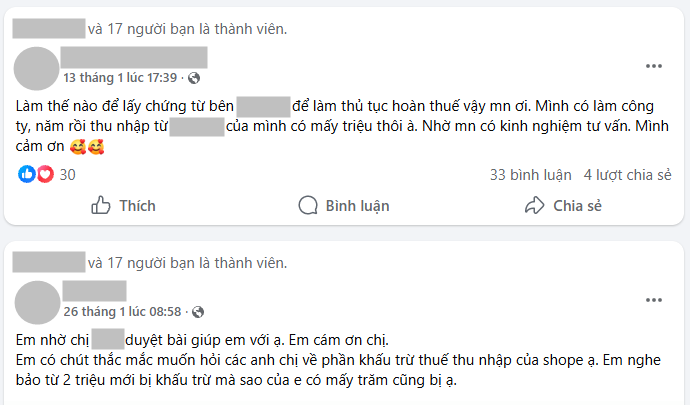Open three-dot options menu on second post
This screenshot has width=690, height=405.
coord(653,299)
